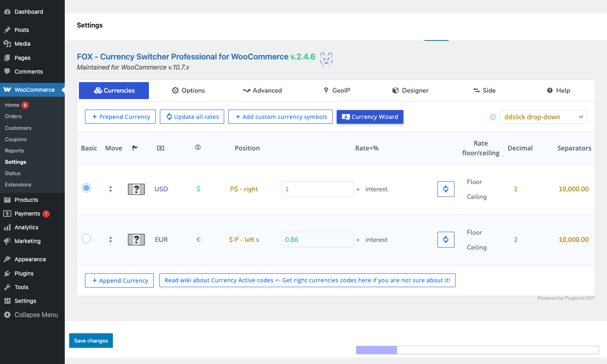
Task: Click the horizontal scrollbar thumb at bottom
Action: pos(376,350)
